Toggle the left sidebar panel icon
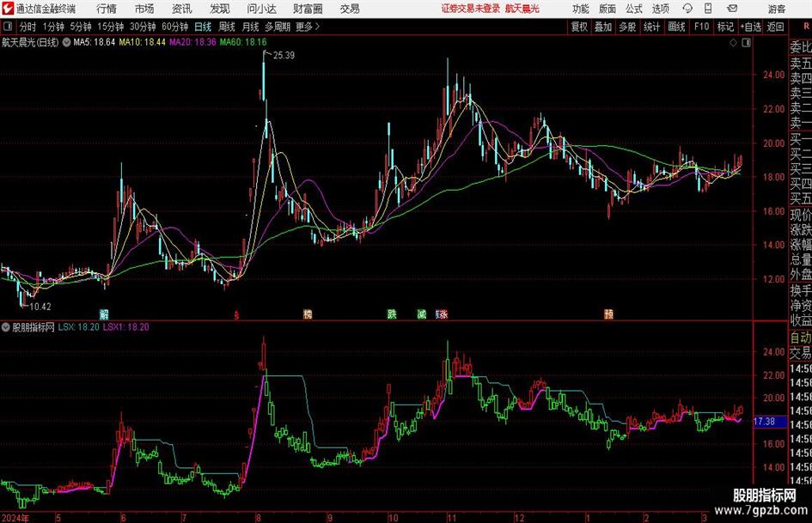The width and height of the screenshot is (812, 523). (x=7, y=27)
